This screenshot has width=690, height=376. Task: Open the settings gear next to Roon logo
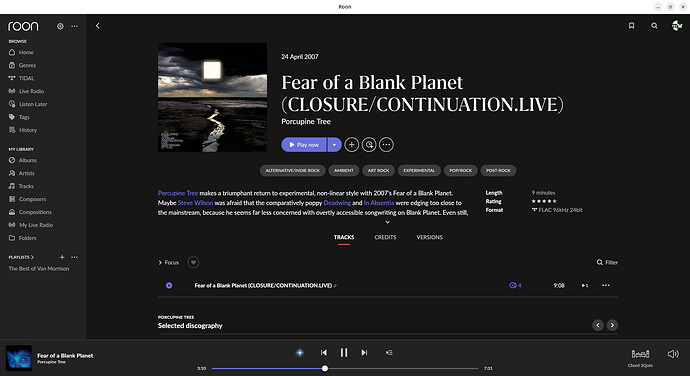[60, 26]
